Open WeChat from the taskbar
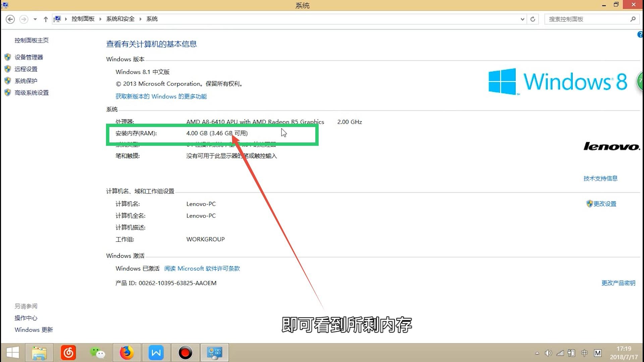The width and height of the screenshot is (644, 362). [x=98, y=353]
